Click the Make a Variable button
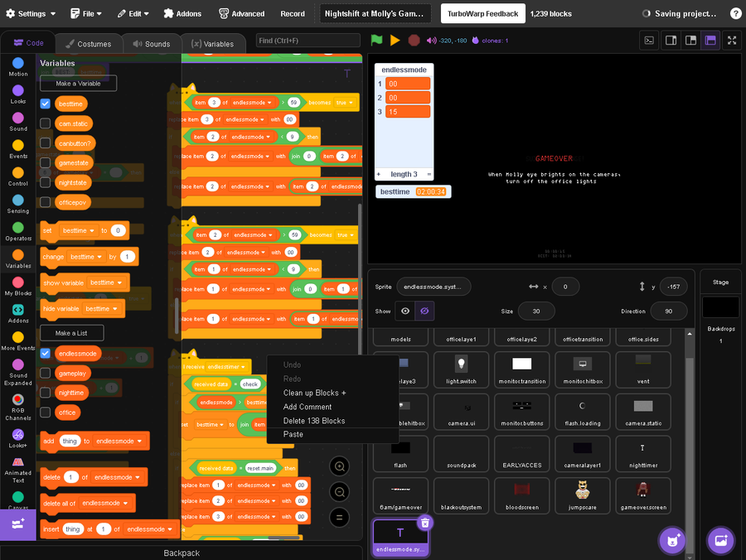The image size is (746, 560). coord(78,83)
